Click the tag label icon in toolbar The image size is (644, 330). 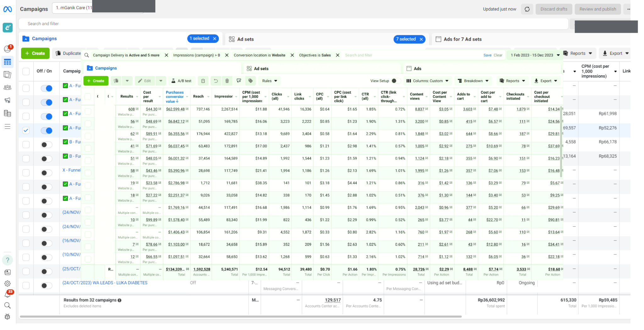tap(250, 81)
